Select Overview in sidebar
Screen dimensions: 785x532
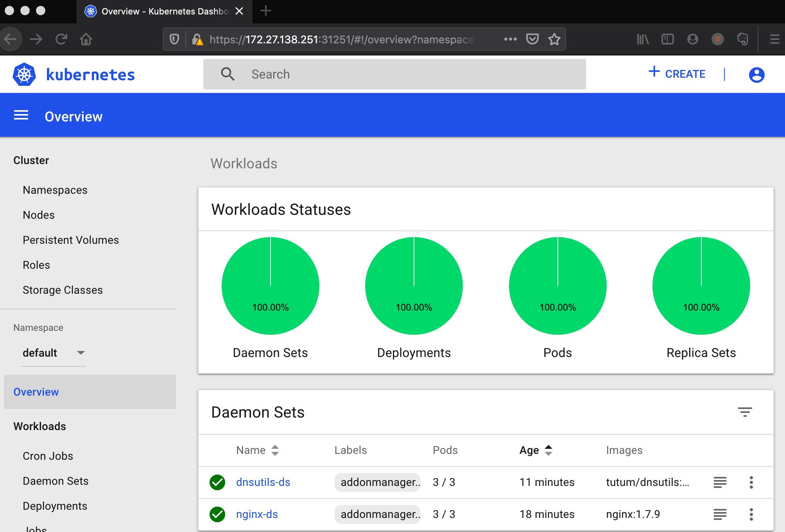point(90,392)
